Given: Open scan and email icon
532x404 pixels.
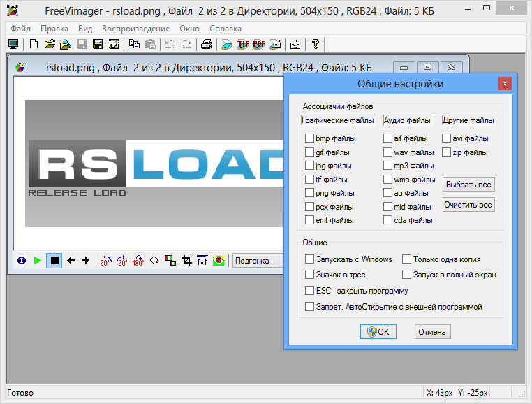Looking at the screenshot, I should click(x=275, y=44).
